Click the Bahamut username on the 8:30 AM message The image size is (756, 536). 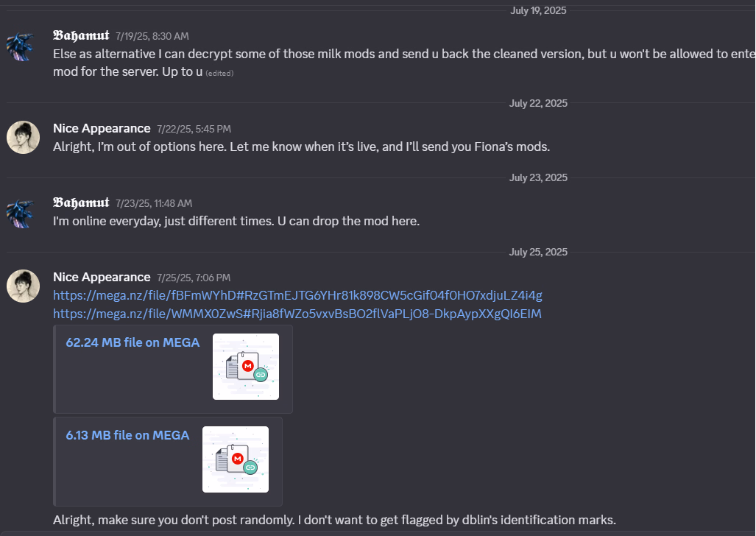81,35
